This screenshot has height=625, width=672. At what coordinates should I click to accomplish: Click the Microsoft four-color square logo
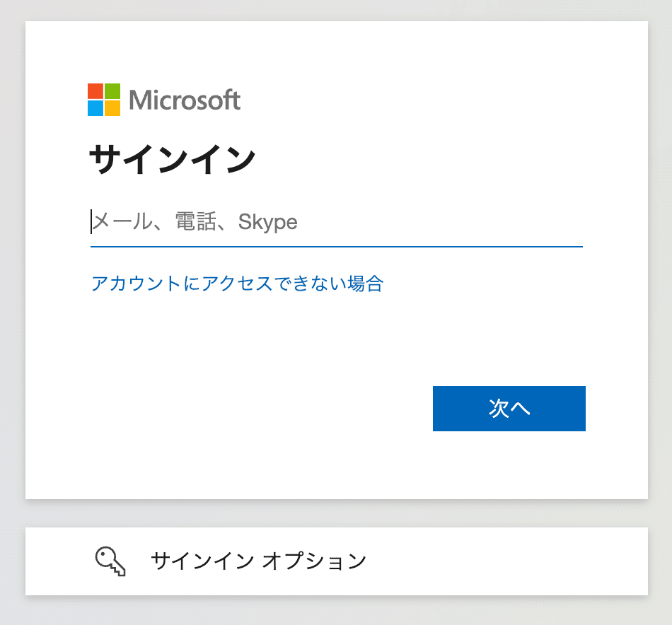point(104,100)
